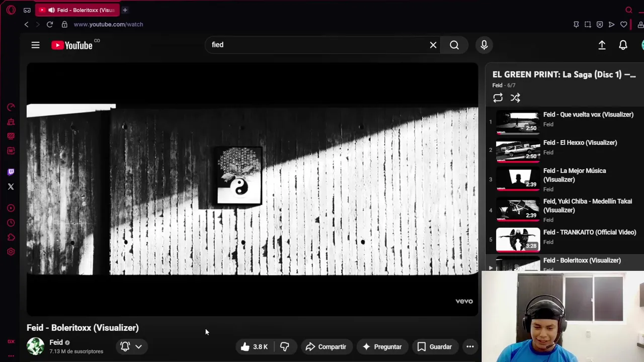Click the GX icon at sidebar bottom
This screenshot has height=362, width=644.
[11, 341]
